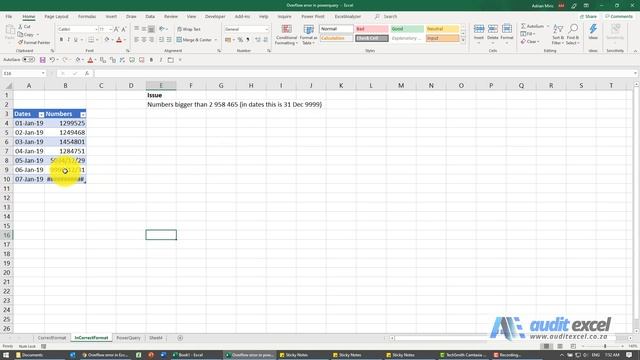The height and width of the screenshot is (360, 640).
Task: Toggle bold in the ribbon Font group
Action: [61, 40]
